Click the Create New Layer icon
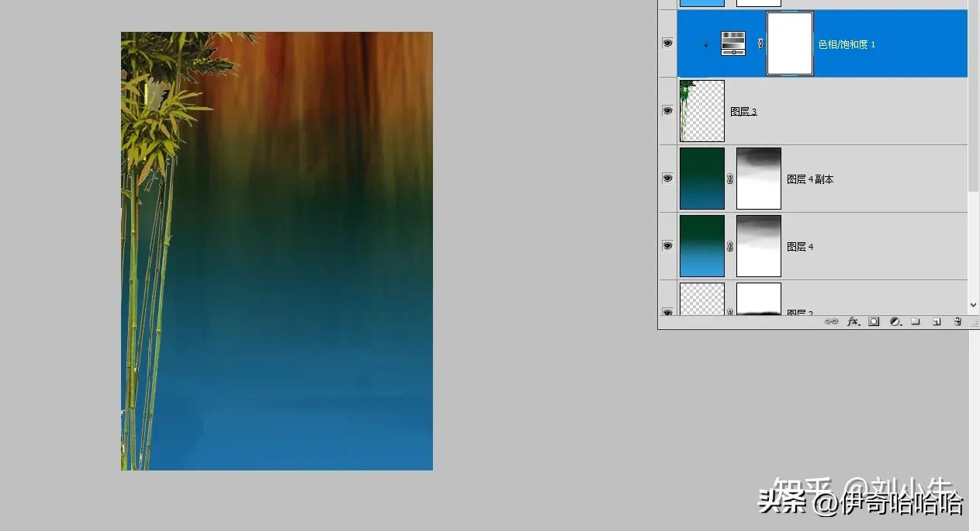980x531 pixels. 937,321
